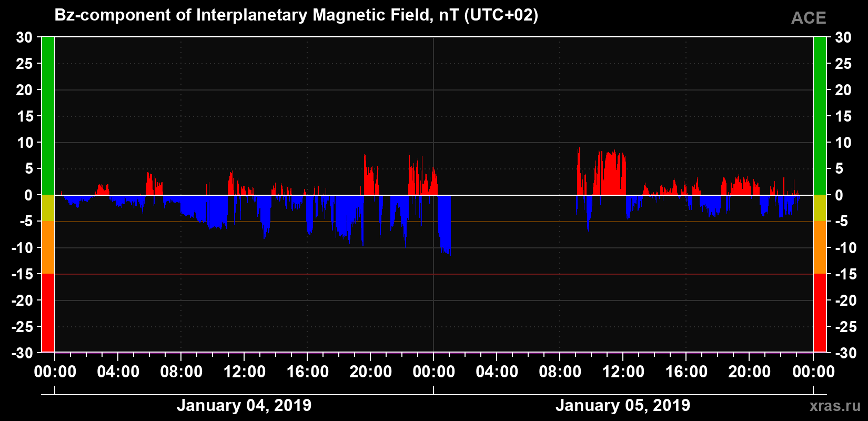Screen dimensions: 868x421
Task: Click the January 04 16:00 time label
Action: pyautogui.click(x=307, y=372)
